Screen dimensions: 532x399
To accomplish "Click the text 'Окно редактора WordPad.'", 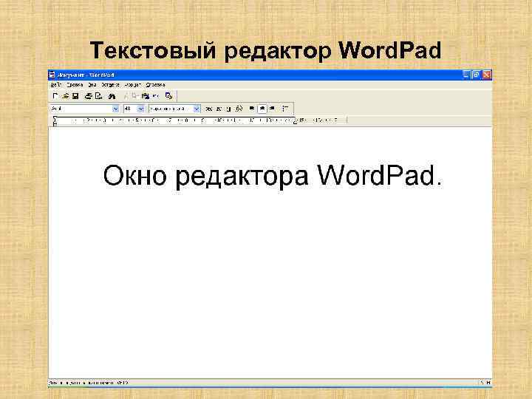I will [x=273, y=176].
